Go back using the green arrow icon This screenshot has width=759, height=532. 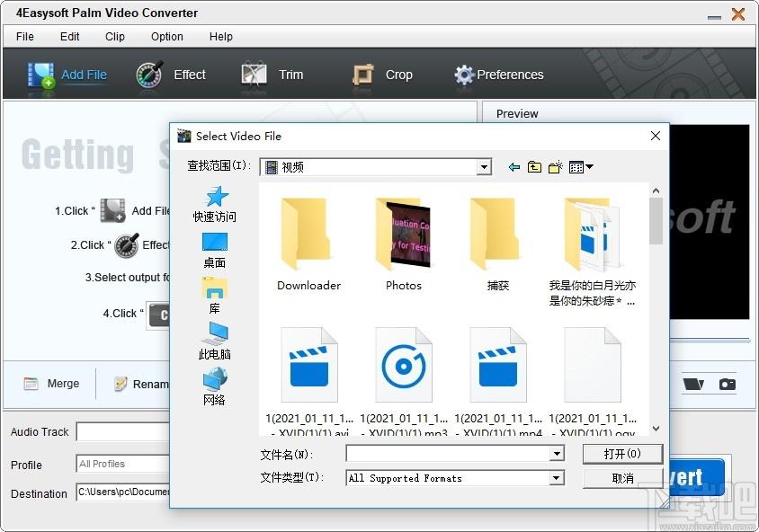point(514,167)
